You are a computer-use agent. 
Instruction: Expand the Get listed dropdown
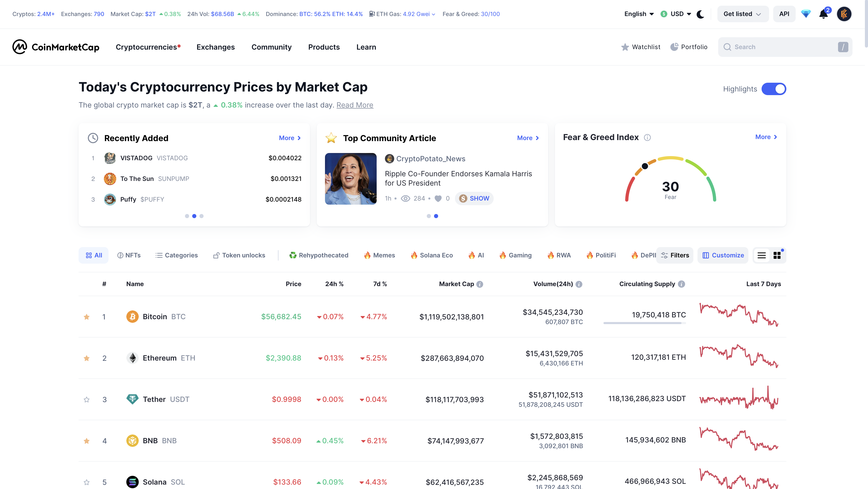(742, 14)
